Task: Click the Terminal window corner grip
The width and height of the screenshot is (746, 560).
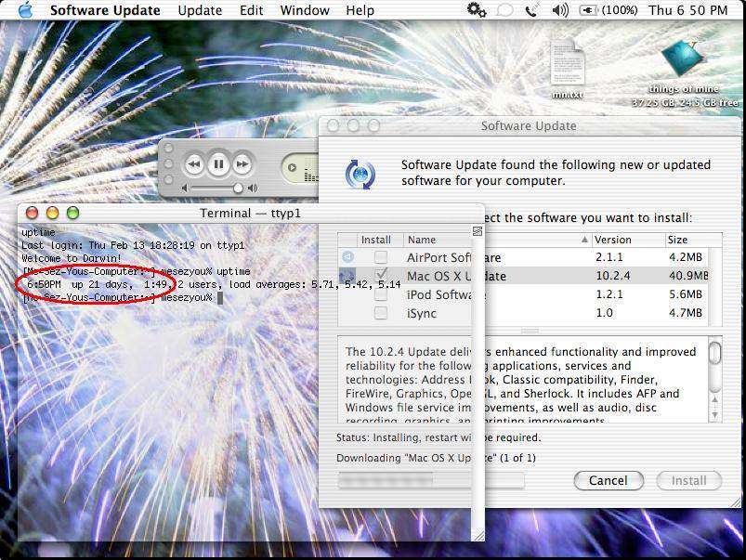Action: 478,535
